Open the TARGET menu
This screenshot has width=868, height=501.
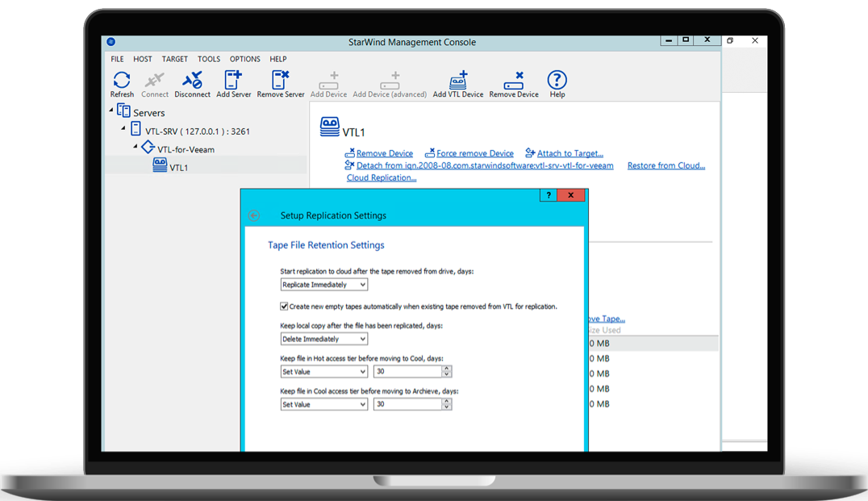click(175, 59)
